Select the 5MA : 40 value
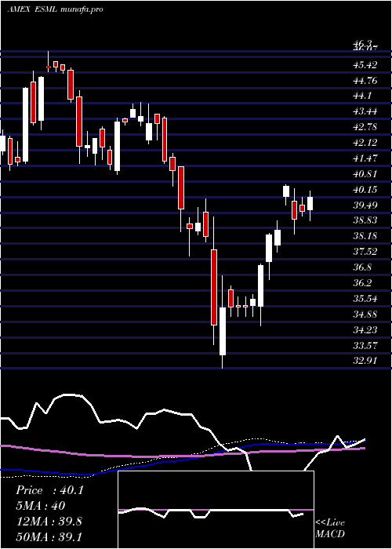 41,506
